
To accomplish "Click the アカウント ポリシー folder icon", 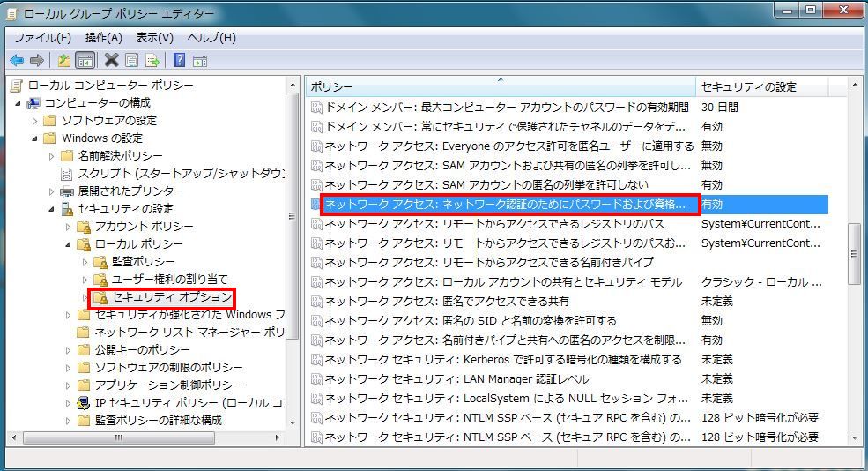I will pos(84,227).
